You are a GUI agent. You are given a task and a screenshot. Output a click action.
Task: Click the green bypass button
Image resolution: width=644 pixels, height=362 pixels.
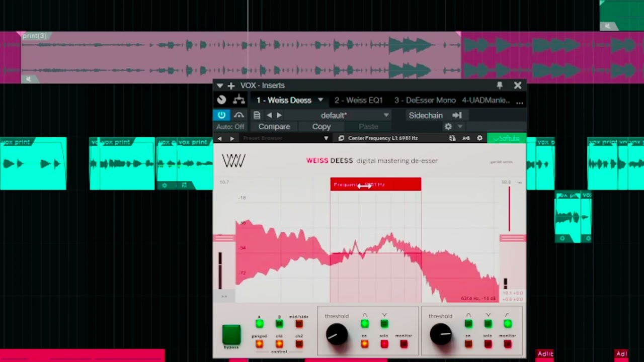(231, 334)
